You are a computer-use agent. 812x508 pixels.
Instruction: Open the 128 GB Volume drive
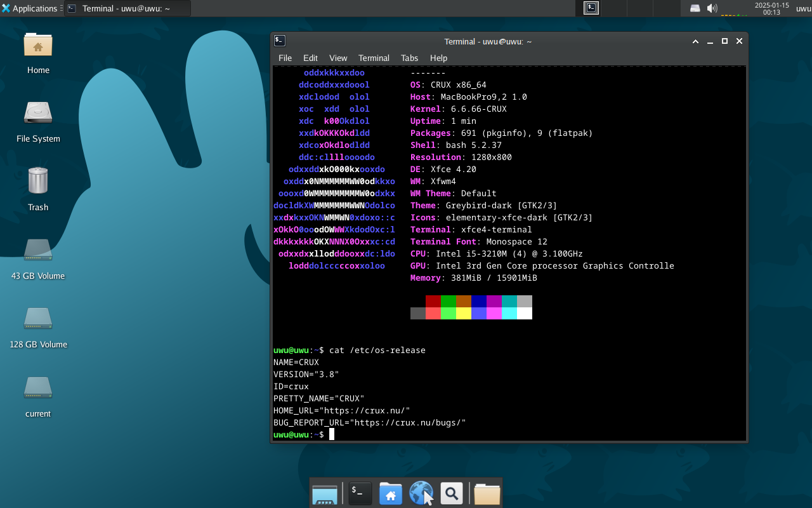(38, 319)
